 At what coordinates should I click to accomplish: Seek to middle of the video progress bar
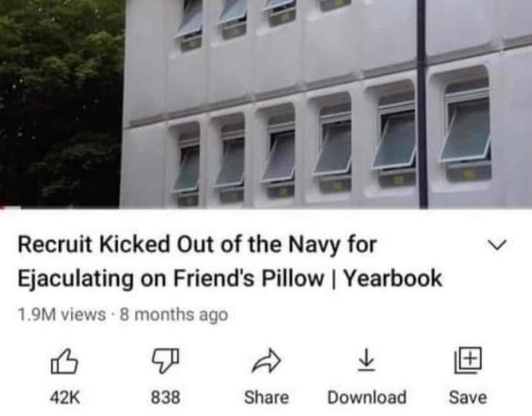(266, 207)
